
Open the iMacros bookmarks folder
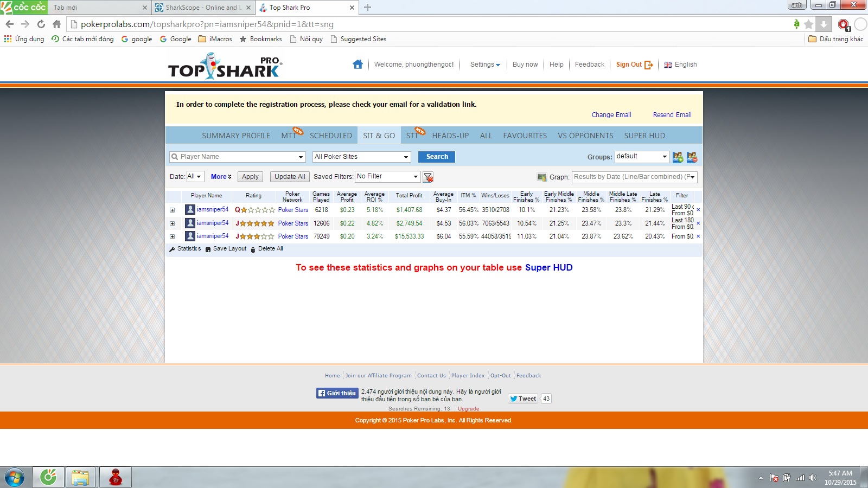coord(215,39)
